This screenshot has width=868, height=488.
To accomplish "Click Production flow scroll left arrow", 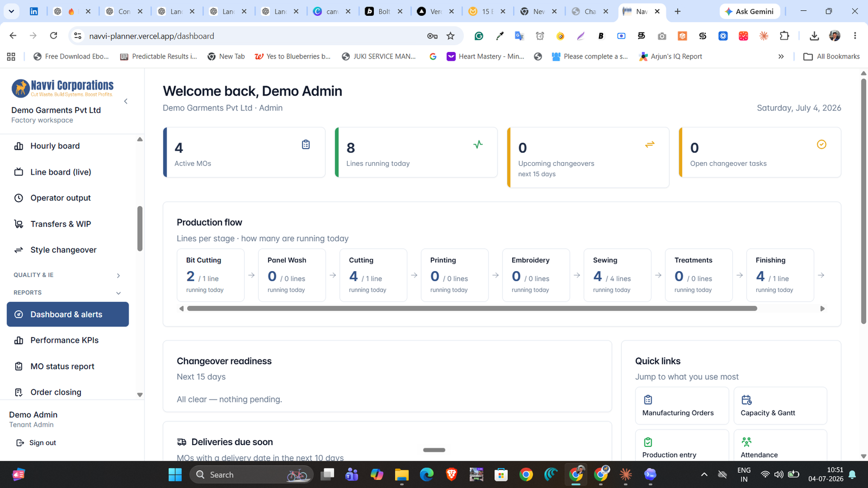I will click(x=181, y=309).
